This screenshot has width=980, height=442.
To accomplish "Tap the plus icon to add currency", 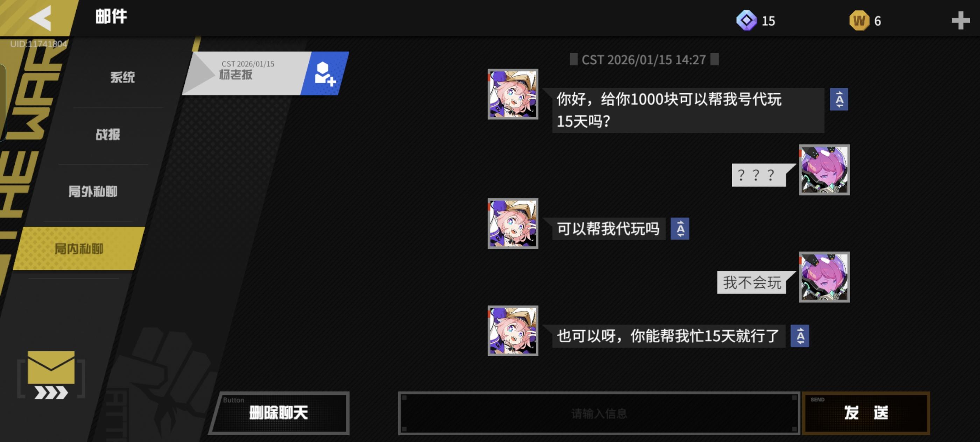I will point(961,21).
